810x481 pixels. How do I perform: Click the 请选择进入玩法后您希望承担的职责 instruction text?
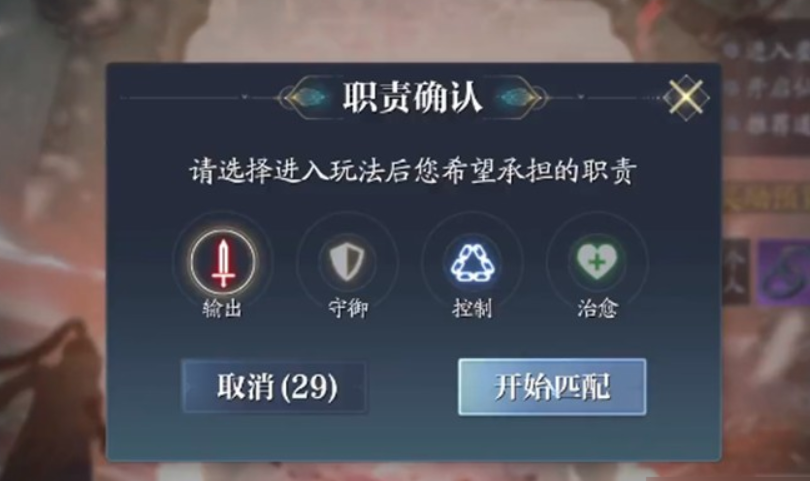tap(412, 171)
